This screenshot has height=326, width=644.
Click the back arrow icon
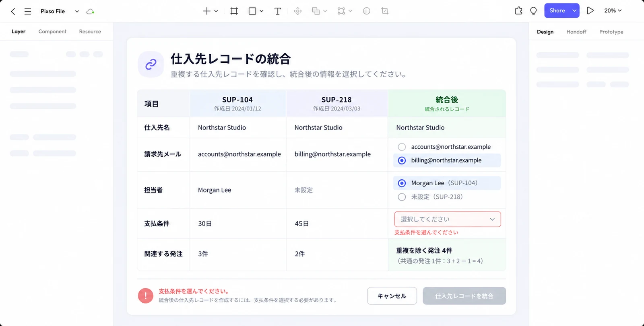pyautogui.click(x=13, y=11)
